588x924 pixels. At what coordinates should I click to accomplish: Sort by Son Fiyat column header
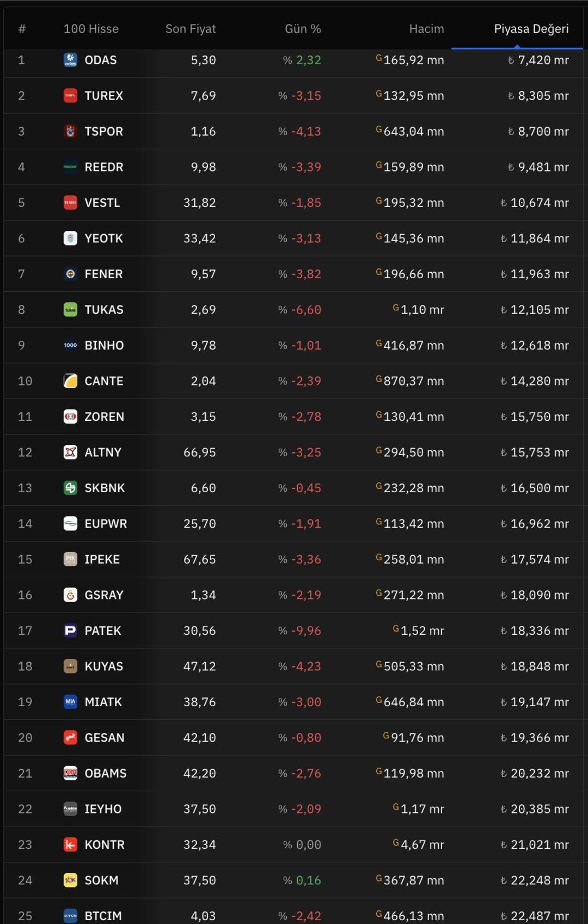191,29
